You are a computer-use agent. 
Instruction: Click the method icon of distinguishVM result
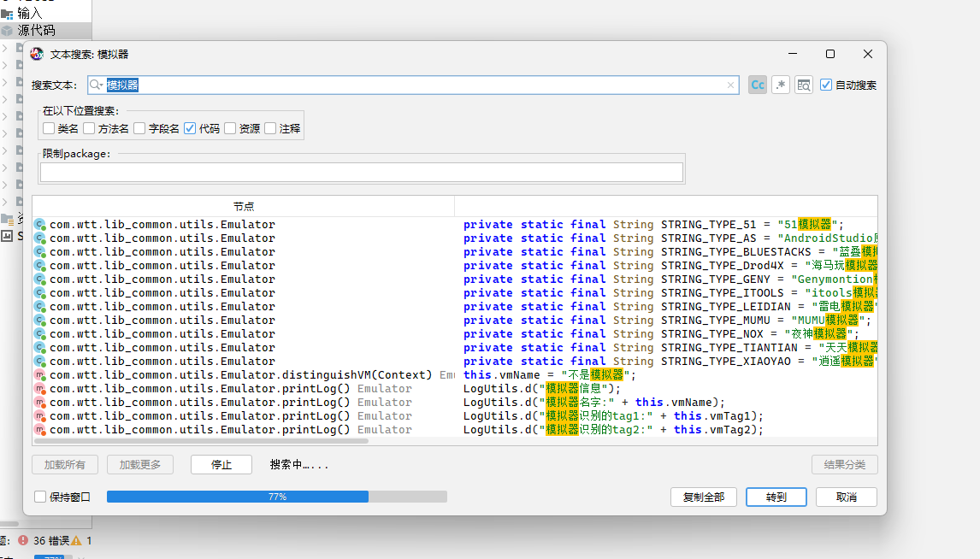click(39, 375)
